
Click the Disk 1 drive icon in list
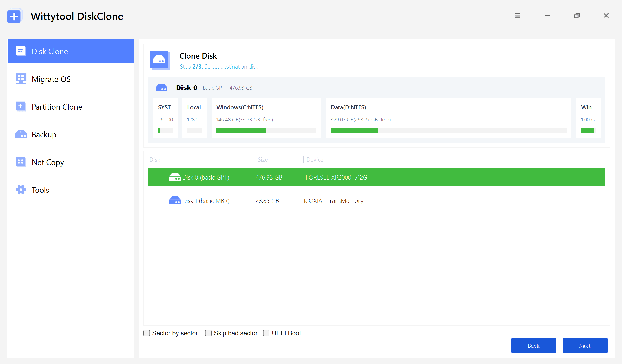click(175, 200)
